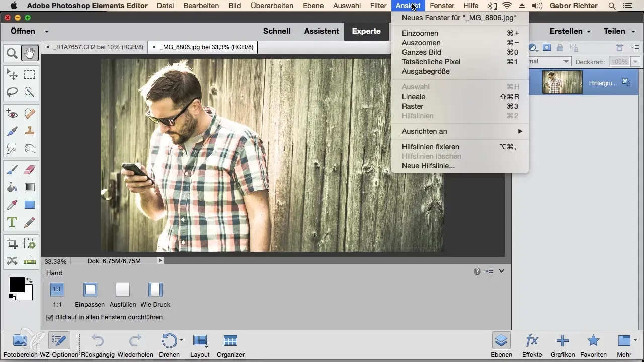Select the Zoom magnifier tool
This screenshot has width=644, height=362.
(x=12, y=53)
